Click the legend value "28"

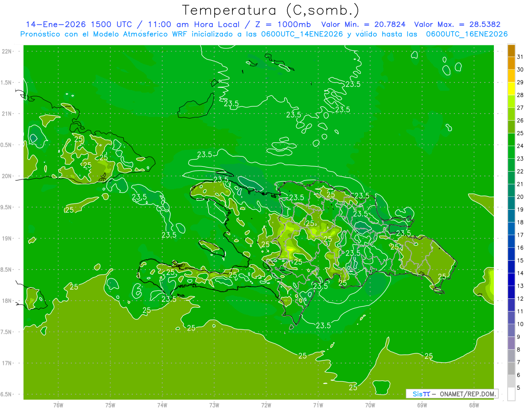tap(520, 95)
